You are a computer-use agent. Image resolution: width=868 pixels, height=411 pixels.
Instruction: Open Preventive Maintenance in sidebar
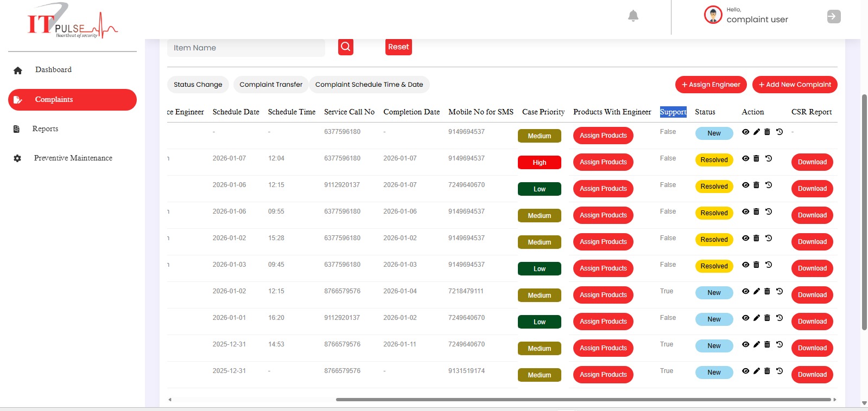[x=73, y=158]
